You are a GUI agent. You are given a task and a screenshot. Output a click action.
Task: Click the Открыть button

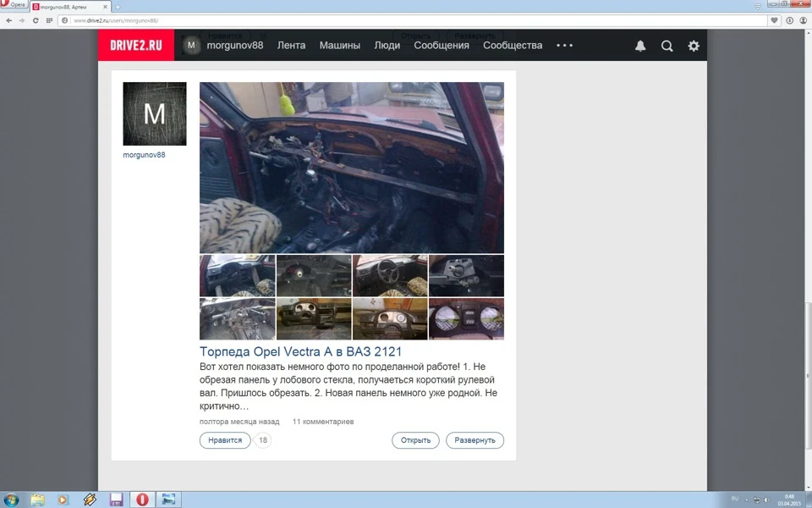[416, 440]
